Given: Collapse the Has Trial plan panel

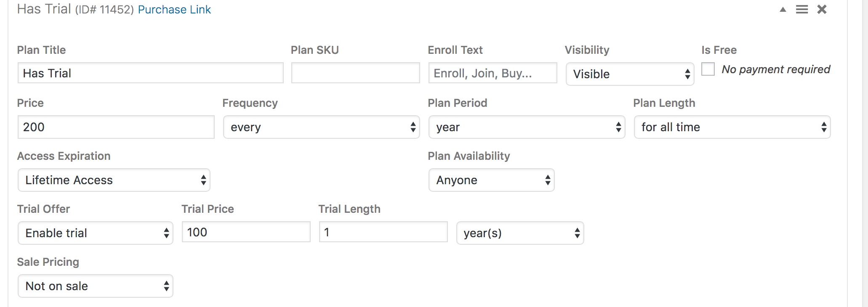Looking at the screenshot, I should coord(783,9).
